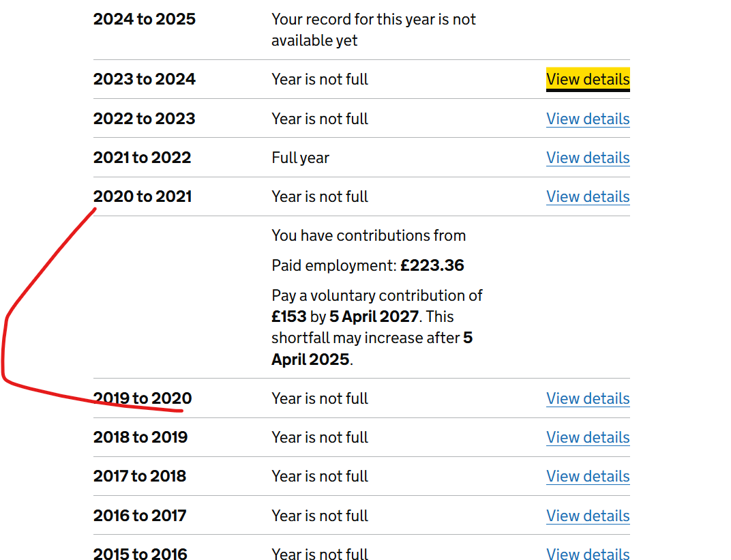This screenshot has height=560, width=731.
Task: Open View details for 2022 to 2023
Action: 588,119
